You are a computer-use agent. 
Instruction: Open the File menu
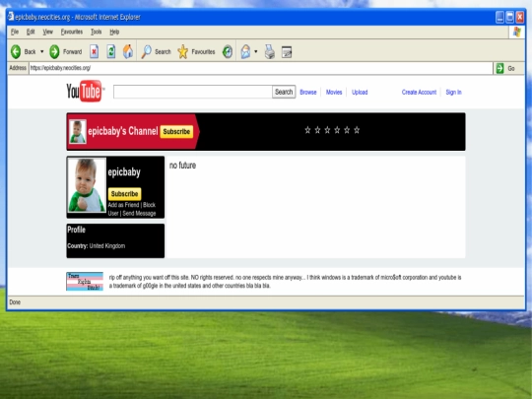point(15,32)
